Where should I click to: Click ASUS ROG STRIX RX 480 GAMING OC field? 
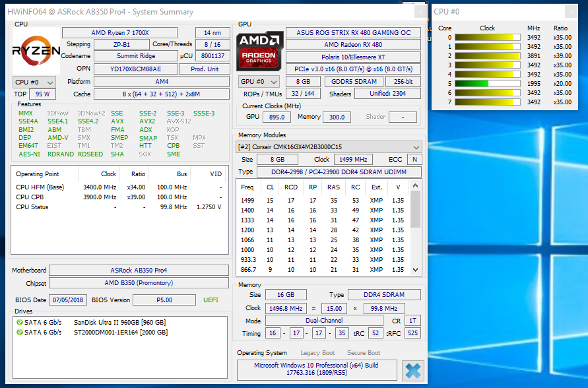[x=353, y=32]
